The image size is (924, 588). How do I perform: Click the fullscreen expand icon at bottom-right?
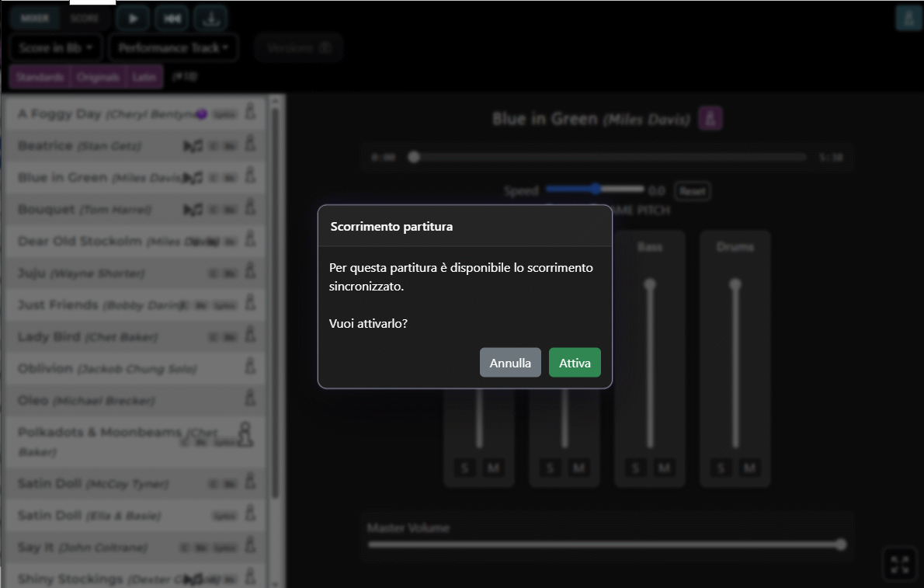[900, 564]
